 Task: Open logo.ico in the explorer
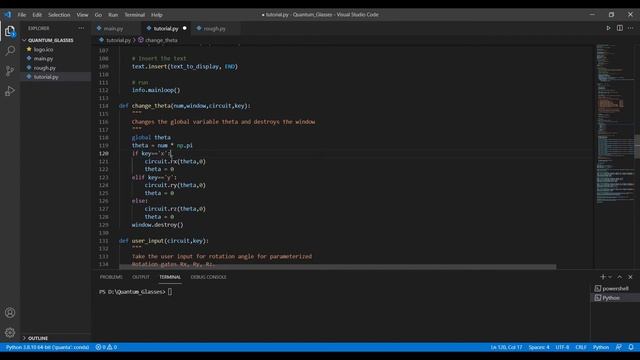click(43, 49)
